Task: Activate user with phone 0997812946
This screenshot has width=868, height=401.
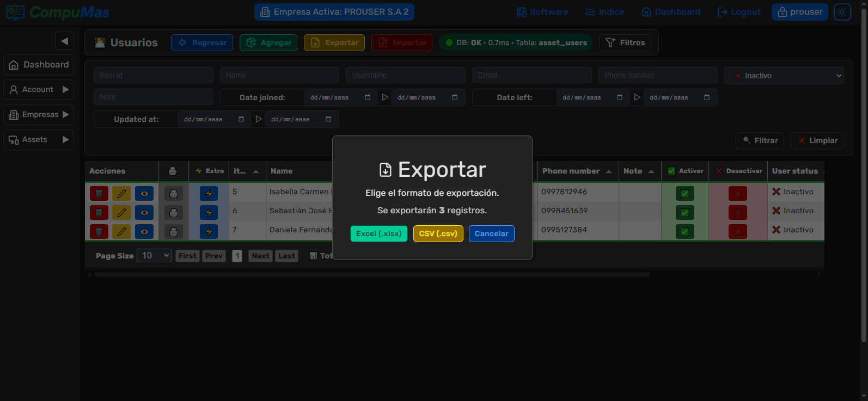Action: point(684,193)
